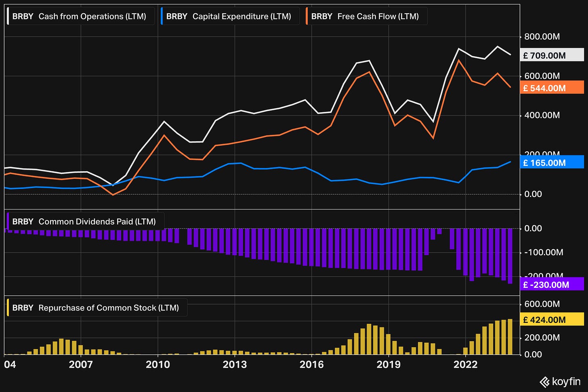Select the Capital Expenditure (LTM) legend
The image size is (588, 392).
click(230, 17)
